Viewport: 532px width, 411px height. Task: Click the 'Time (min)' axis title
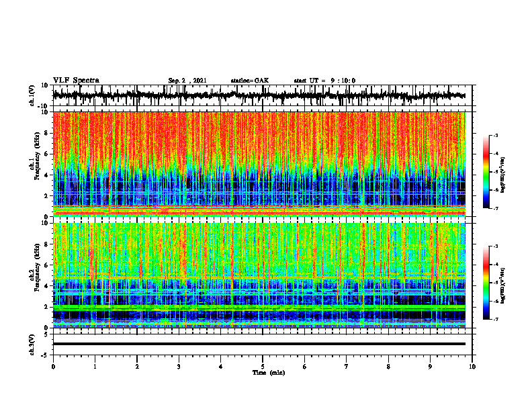269,373
